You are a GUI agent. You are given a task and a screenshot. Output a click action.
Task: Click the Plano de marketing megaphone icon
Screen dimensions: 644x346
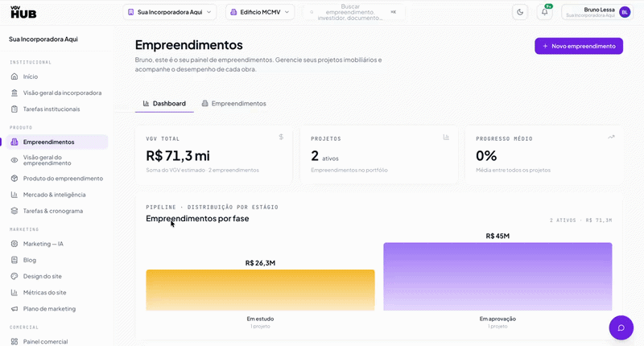point(14,309)
